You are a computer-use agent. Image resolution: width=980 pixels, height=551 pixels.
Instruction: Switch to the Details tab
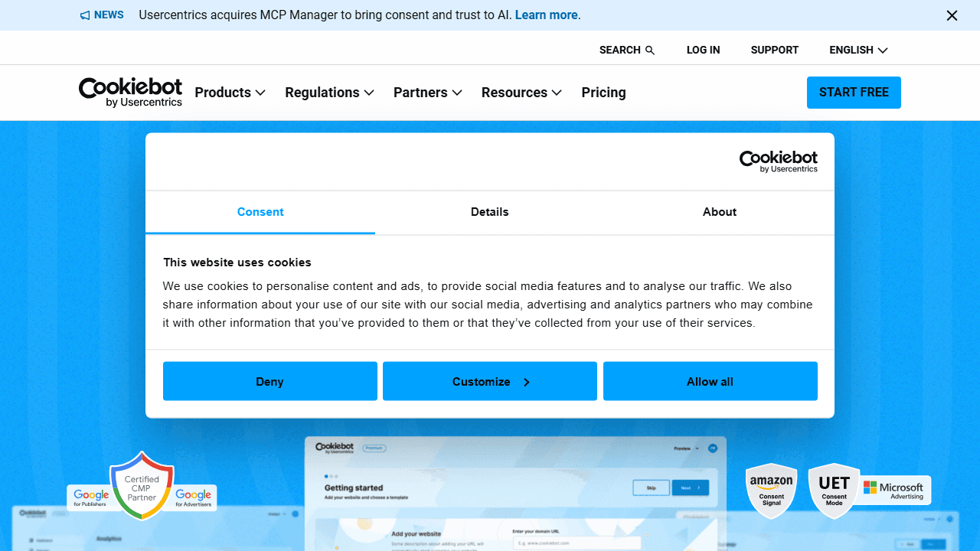[490, 212]
